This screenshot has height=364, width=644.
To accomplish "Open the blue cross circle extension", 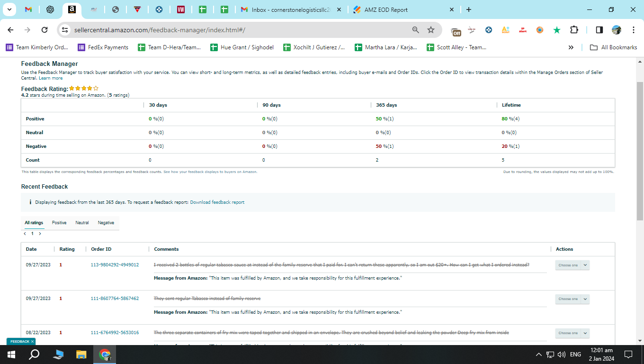I will coord(489,30).
